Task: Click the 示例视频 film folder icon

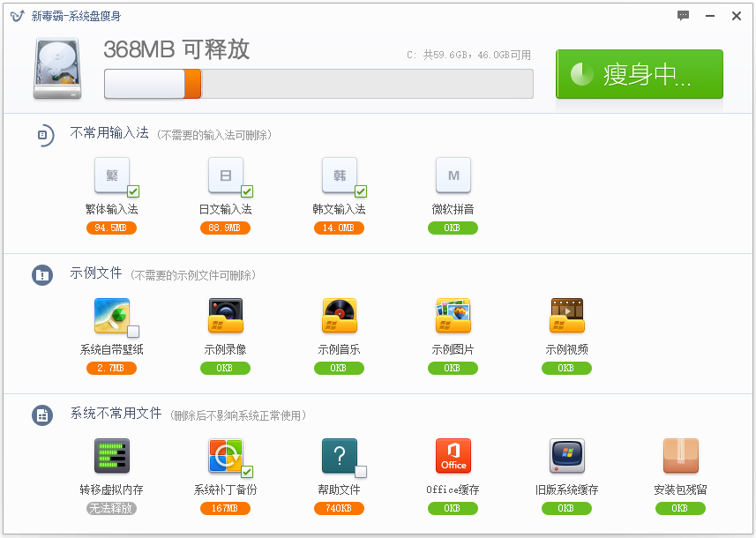Action: pyautogui.click(x=567, y=315)
